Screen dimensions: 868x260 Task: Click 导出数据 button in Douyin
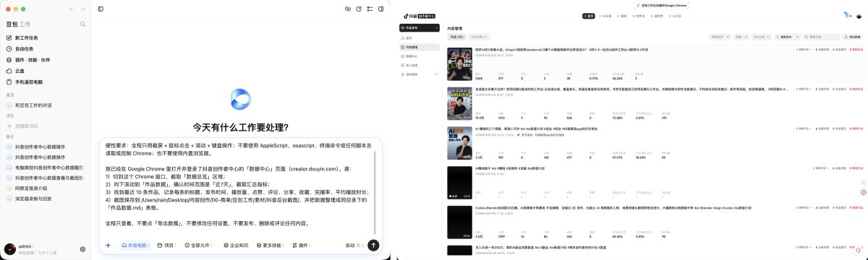852,37
